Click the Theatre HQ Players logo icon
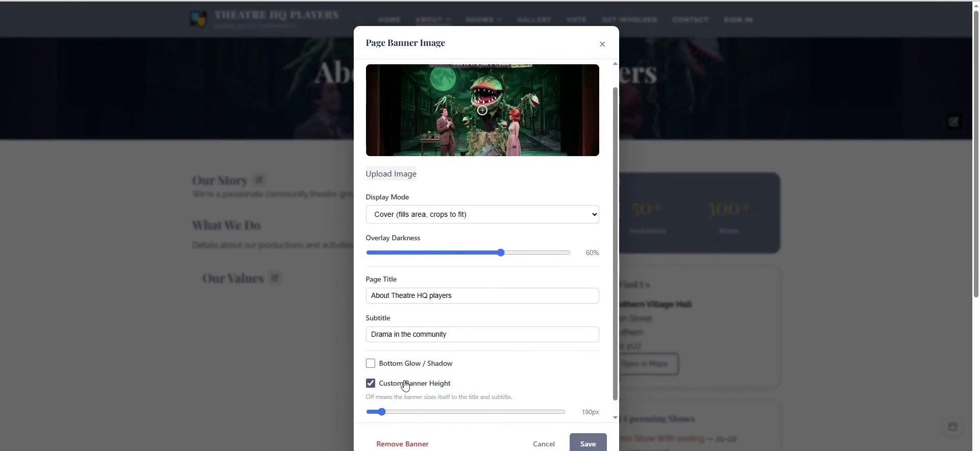This screenshot has height=451, width=980. click(x=199, y=19)
